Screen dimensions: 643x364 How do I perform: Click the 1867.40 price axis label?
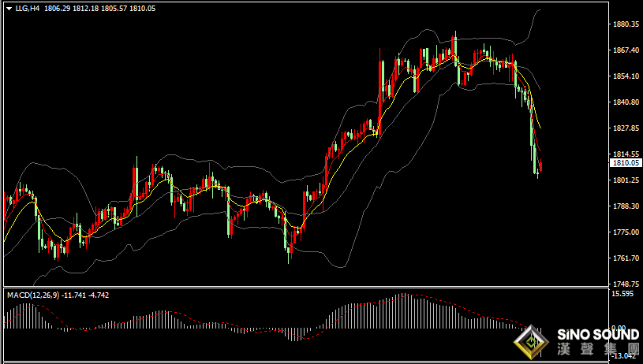pos(626,50)
